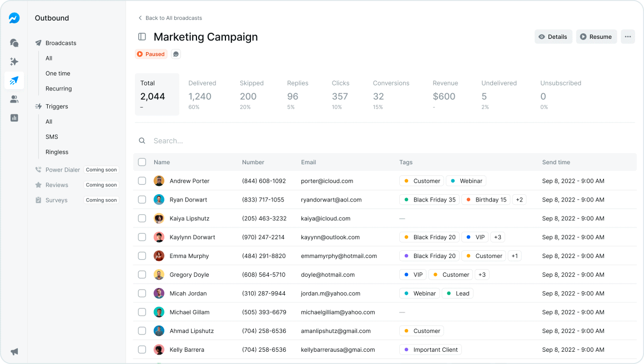644x364 pixels.
Task: Resume the Marketing Campaign
Action: click(x=596, y=37)
